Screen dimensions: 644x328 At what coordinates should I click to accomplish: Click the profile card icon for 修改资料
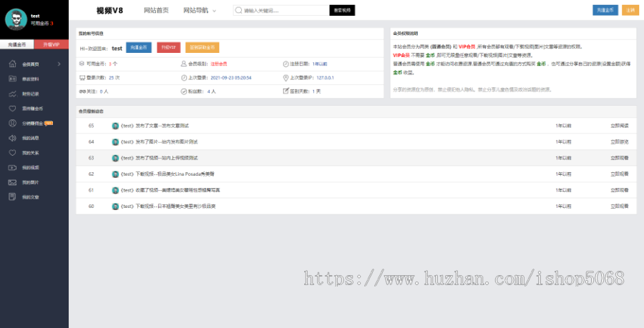click(12, 79)
